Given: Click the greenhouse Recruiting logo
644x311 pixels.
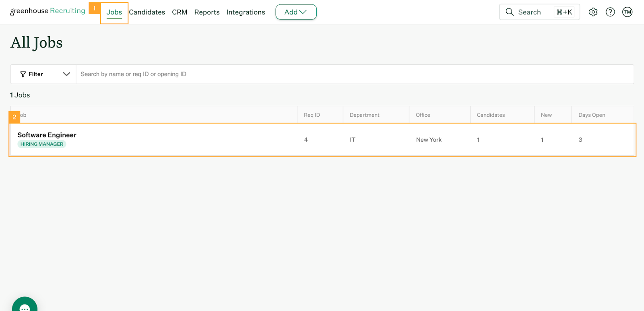Looking at the screenshot, I should [47, 11].
